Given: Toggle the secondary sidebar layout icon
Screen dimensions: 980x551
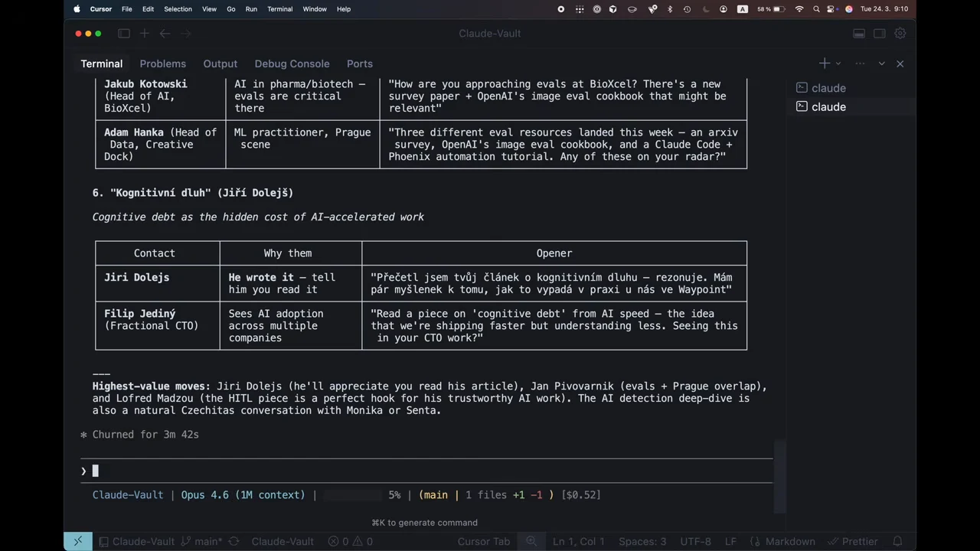Looking at the screenshot, I should [880, 34].
